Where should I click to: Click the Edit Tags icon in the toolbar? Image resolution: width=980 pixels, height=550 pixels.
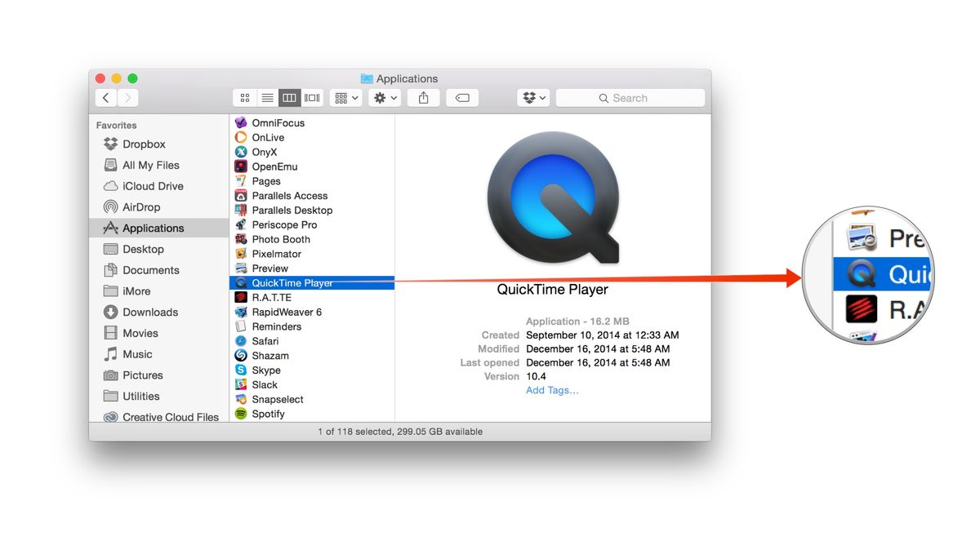(x=461, y=97)
